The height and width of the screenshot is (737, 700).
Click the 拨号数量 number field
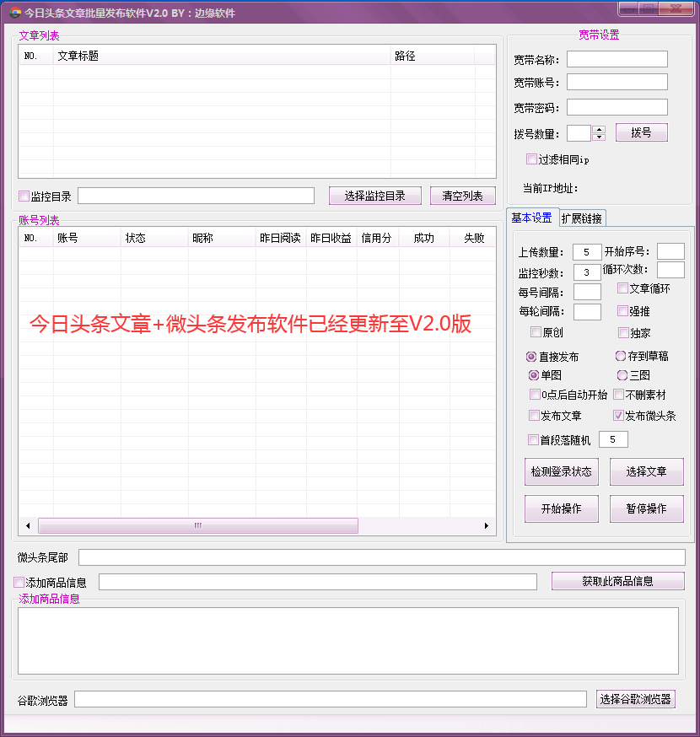[x=579, y=133]
